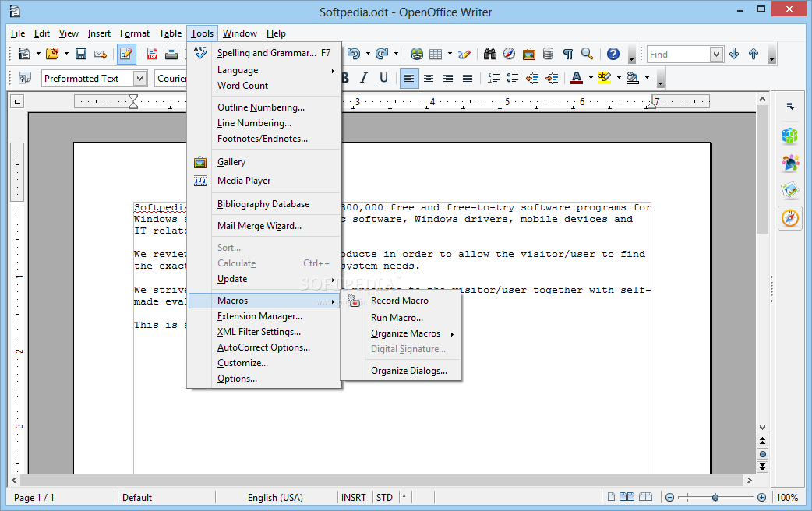Apply Background Color bucket swatch

click(632, 78)
